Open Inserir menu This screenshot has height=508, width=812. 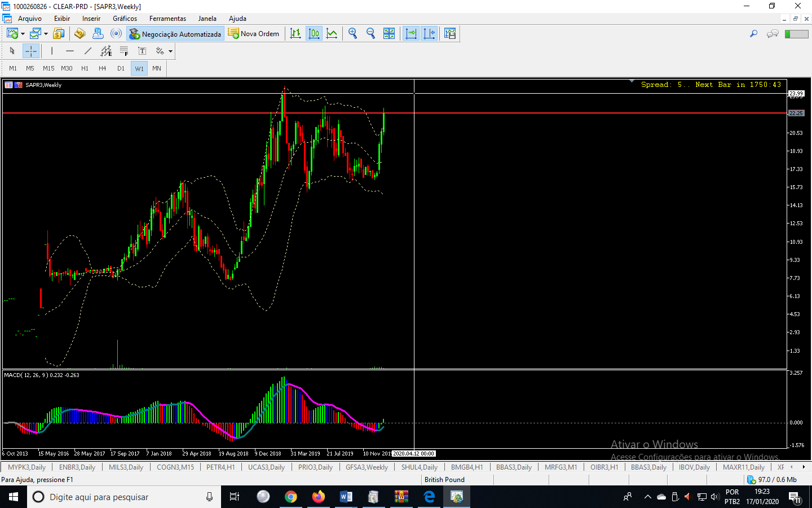(x=91, y=19)
